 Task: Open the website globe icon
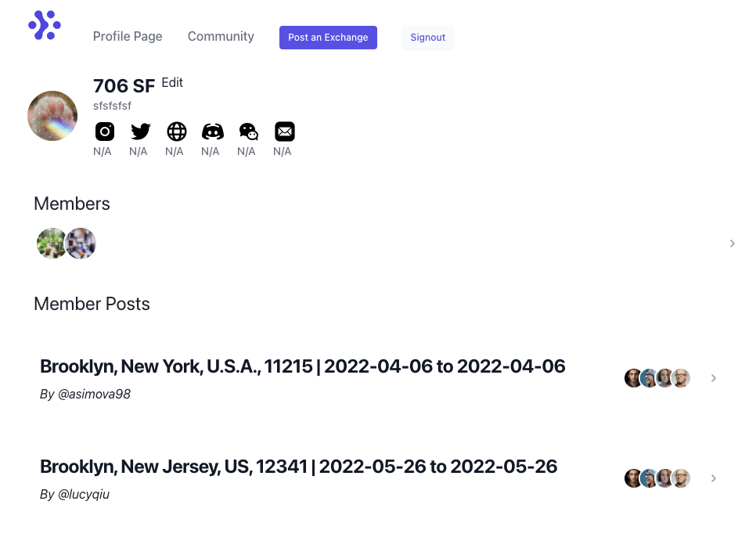(177, 132)
